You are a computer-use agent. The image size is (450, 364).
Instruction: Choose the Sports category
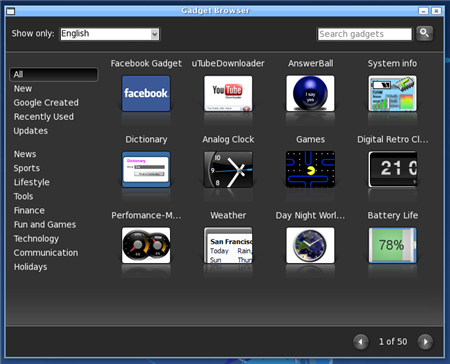coord(27,168)
